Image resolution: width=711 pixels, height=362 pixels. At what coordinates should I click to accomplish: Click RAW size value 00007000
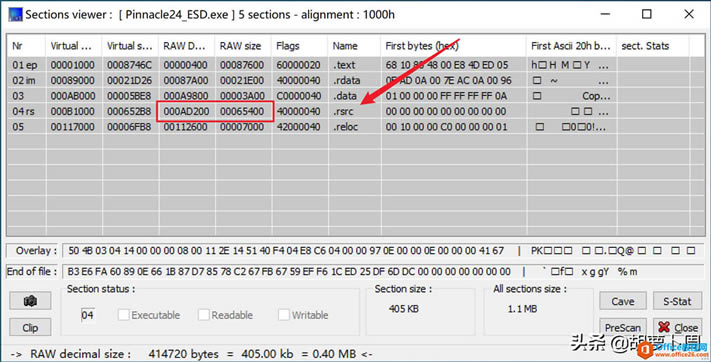pyautogui.click(x=242, y=127)
